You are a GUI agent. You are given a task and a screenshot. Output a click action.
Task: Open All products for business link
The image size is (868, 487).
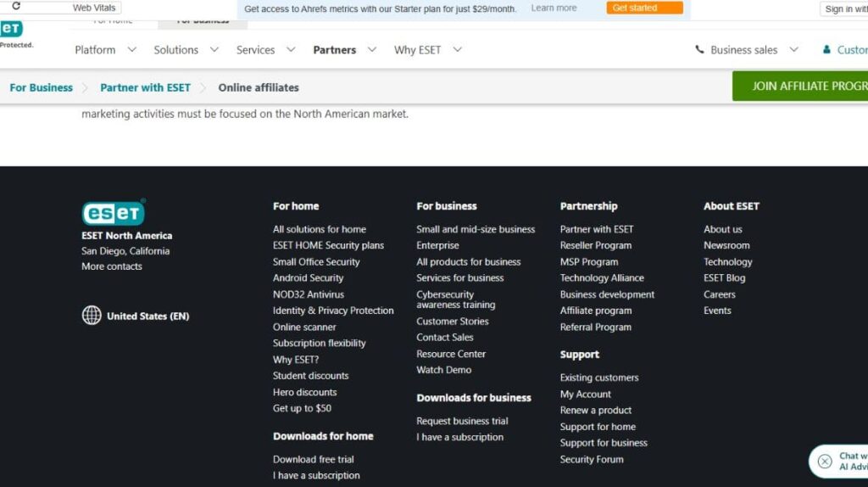468,261
